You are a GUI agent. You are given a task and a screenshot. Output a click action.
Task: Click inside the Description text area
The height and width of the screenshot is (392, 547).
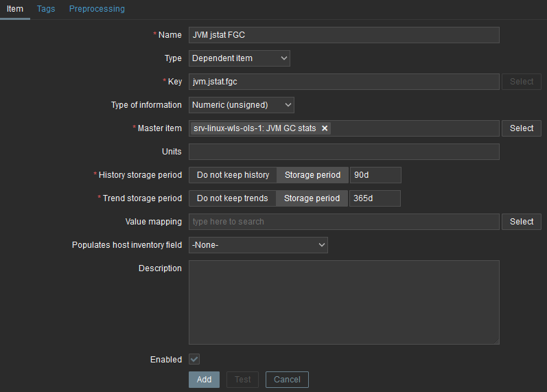pyautogui.click(x=343, y=302)
